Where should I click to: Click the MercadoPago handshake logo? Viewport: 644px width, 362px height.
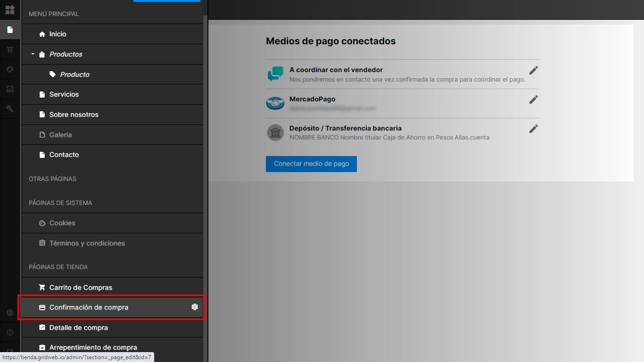point(275,103)
